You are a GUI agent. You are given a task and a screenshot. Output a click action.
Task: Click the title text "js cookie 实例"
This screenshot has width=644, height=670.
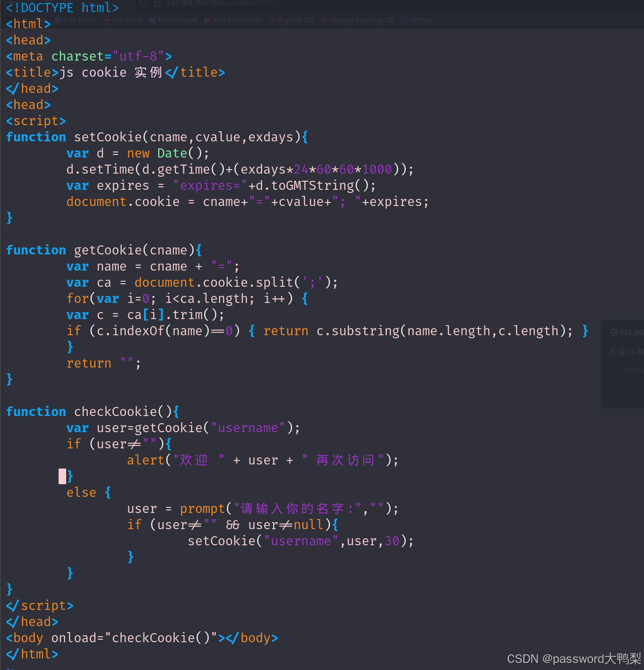tap(111, 72)
